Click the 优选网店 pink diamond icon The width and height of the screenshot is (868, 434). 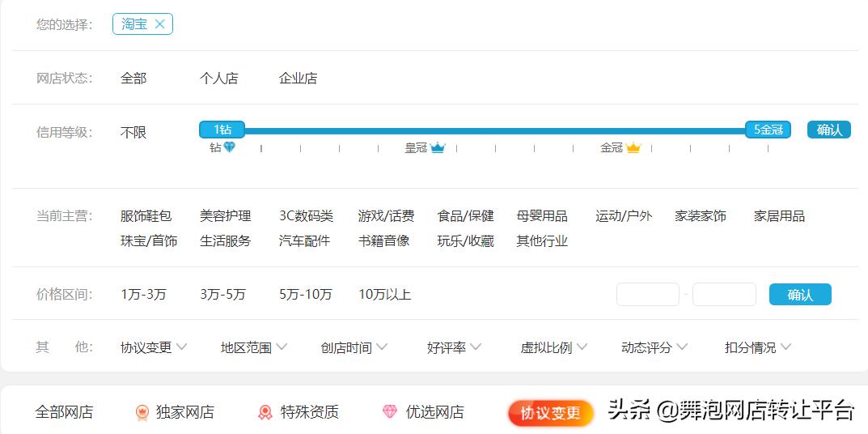pos(390,412)
